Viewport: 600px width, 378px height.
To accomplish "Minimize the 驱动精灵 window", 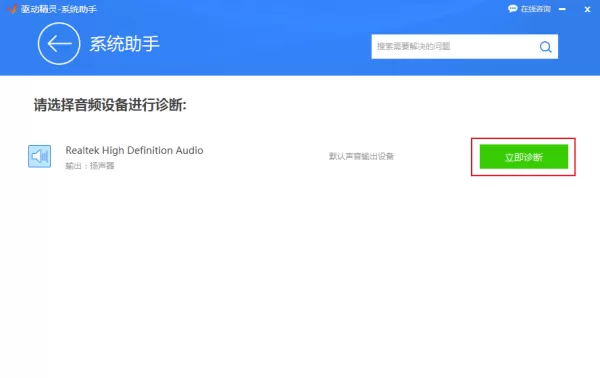I will pos(562,9).
